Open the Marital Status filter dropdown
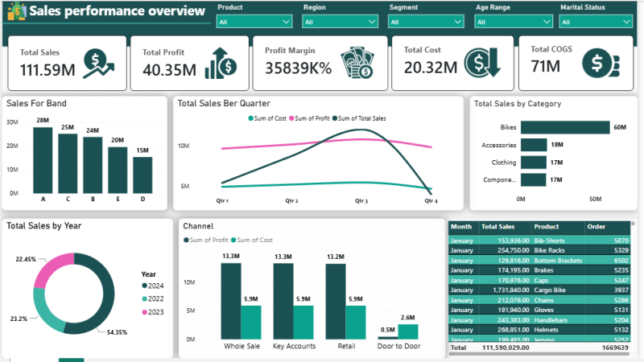644x362 pixels. click(596, 22)
